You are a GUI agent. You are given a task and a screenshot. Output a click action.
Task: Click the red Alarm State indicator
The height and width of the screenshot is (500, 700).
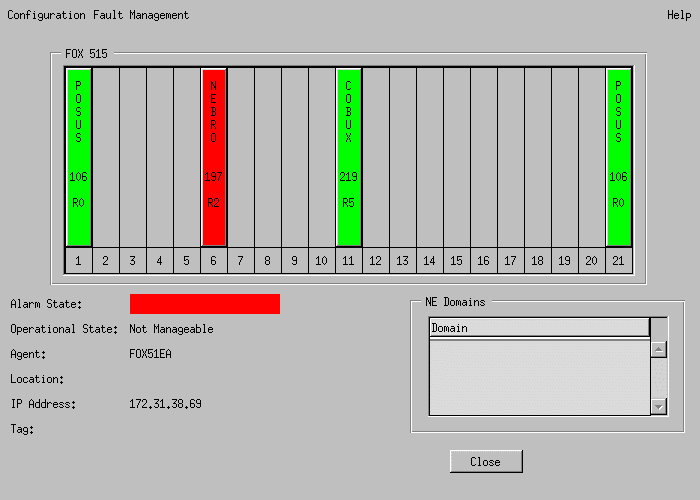(x=204, y=304)
